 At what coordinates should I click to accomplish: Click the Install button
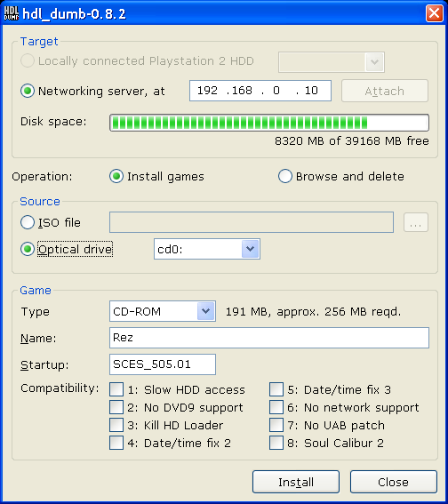pos(296,482)
